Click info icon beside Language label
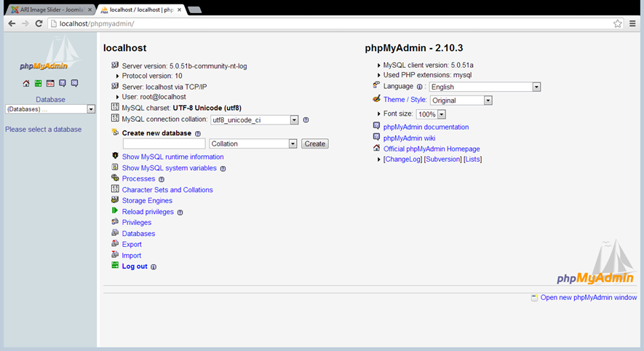The width and height of the screenshot is (644, 351). point(419,87)
